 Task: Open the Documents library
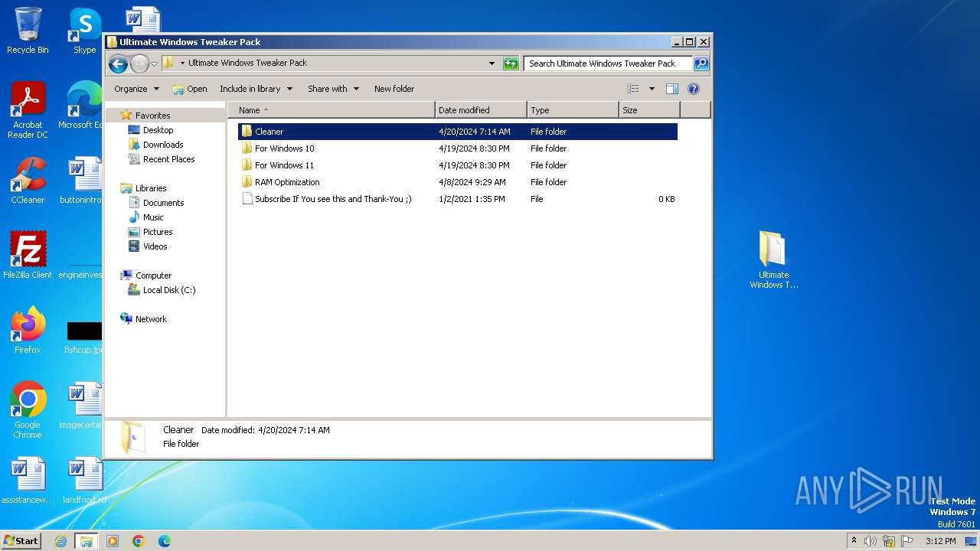pyautogui.click(x=163, y=203)
